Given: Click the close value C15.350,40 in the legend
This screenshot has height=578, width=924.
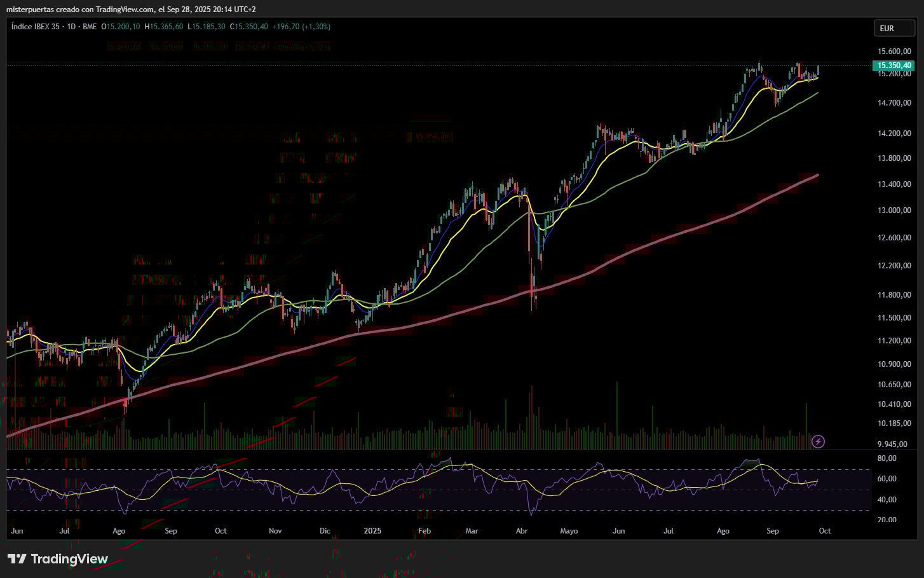Looking at the screenshot, I should 249,27.
